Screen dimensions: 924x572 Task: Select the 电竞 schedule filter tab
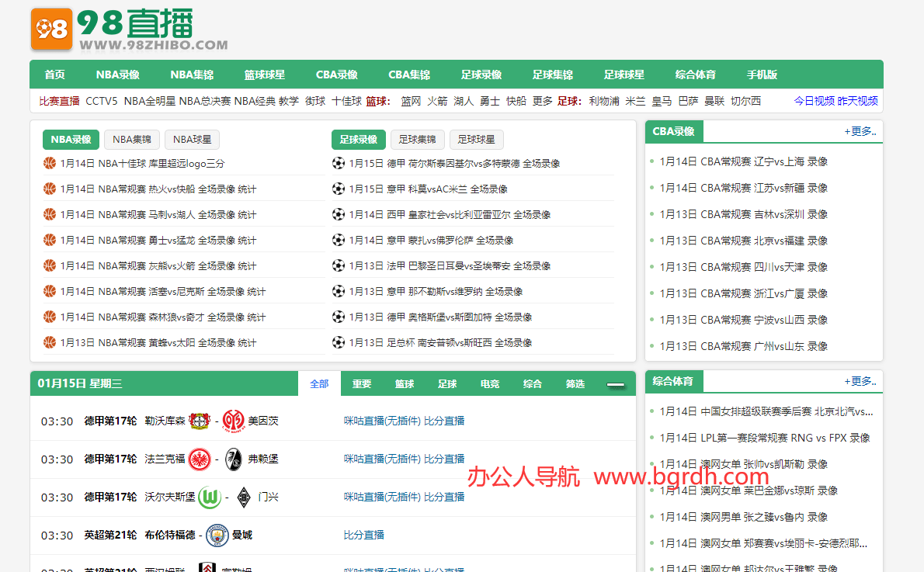[x=490, y=384]
